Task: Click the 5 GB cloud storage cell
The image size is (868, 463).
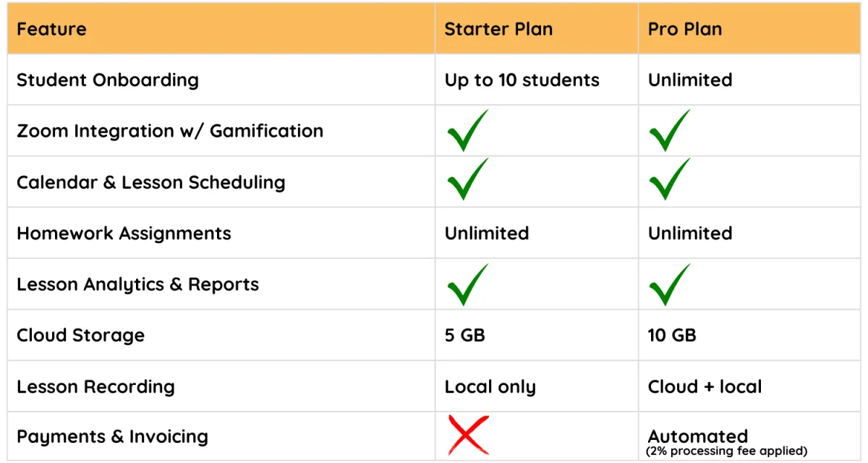Action: click(464, 336)
